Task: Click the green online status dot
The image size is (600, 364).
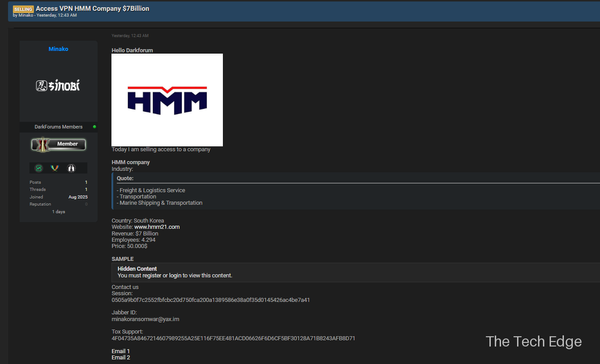Action: coord(95,127)
